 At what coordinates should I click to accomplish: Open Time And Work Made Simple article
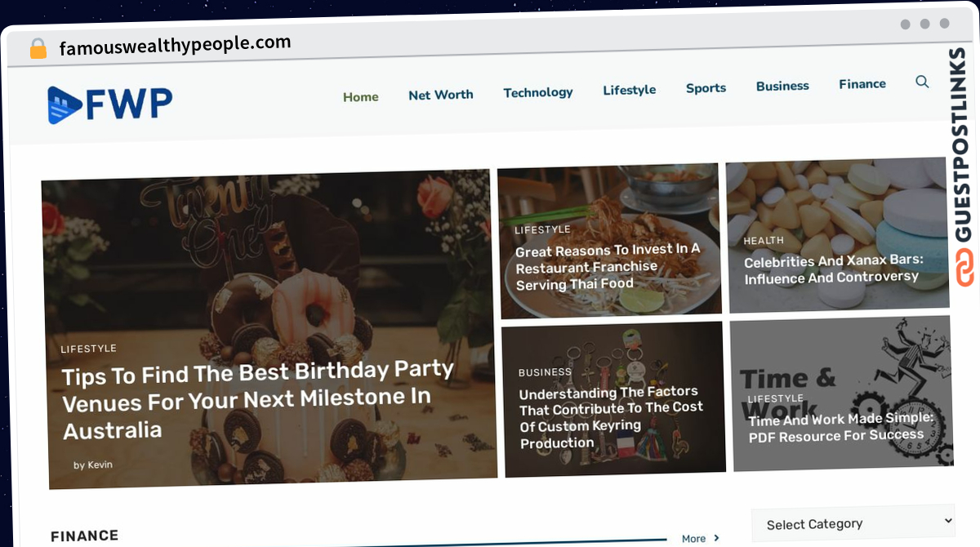click(840, 427)
